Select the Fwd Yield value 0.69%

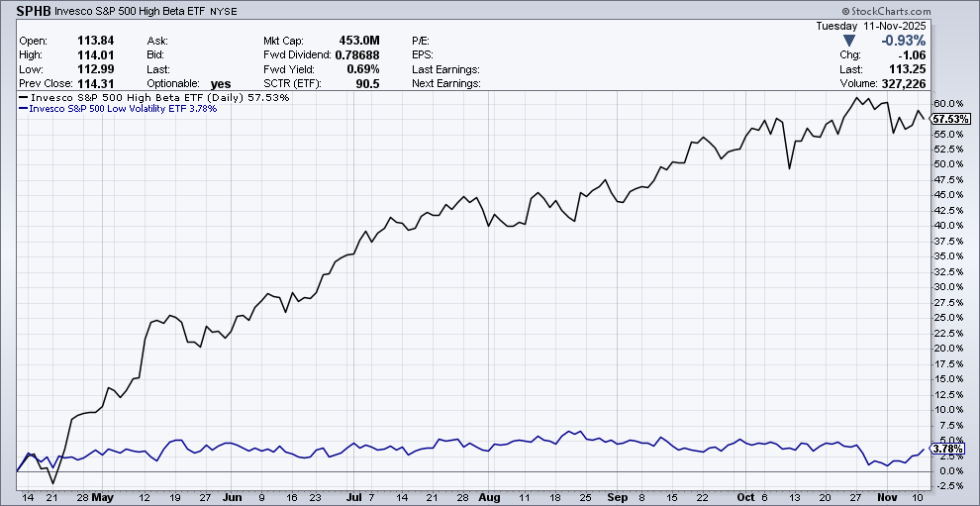365,68
